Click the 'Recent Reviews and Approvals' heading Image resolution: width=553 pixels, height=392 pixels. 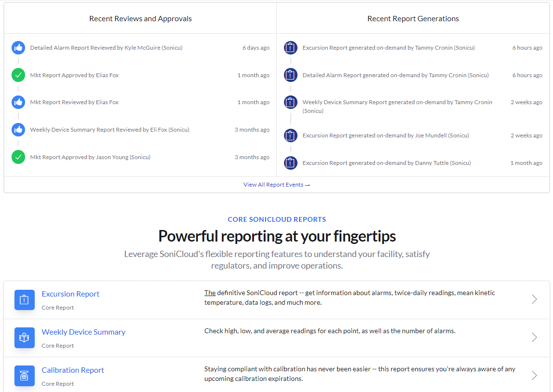140,19
